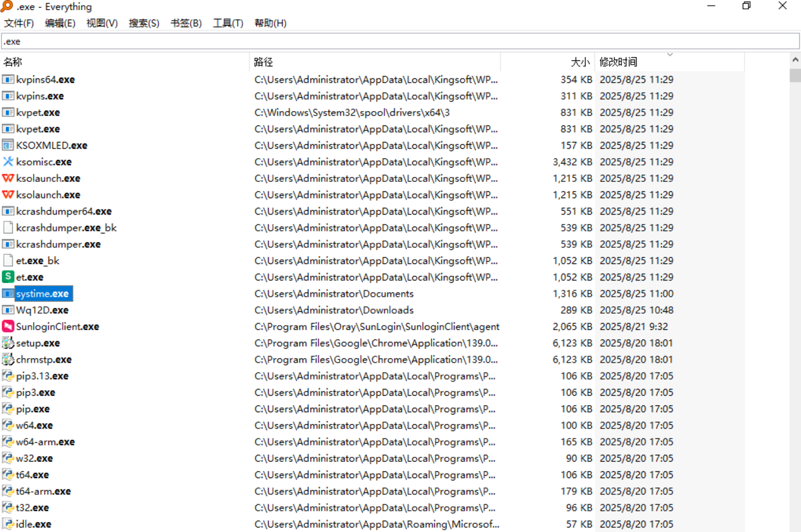Click the kcrashdumper.exe_bk blank file icon
The image size is (801, 532).
(8, 228)
